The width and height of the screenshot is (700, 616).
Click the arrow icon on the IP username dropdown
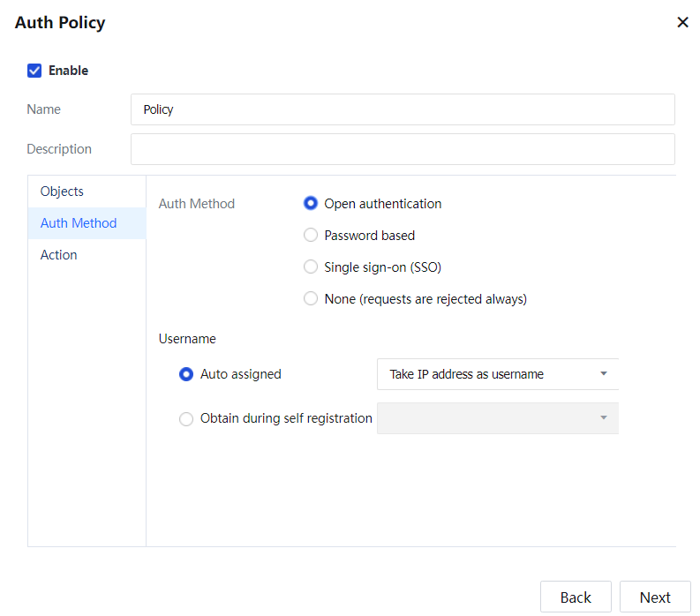tap(604, 374)
